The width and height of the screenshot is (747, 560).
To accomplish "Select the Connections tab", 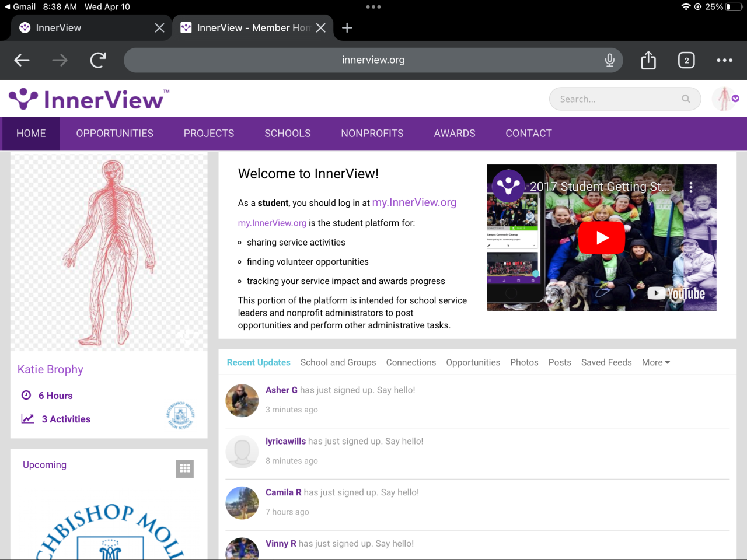I will [411, 362].
